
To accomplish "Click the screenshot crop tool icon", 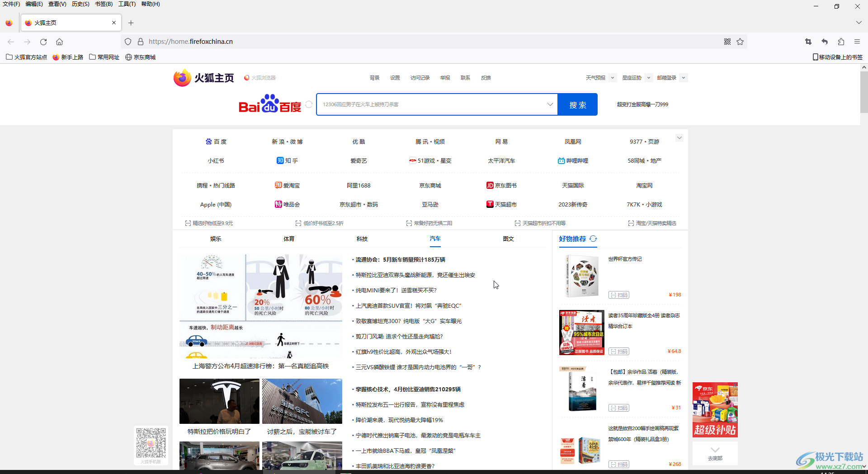I will [808, 42].
